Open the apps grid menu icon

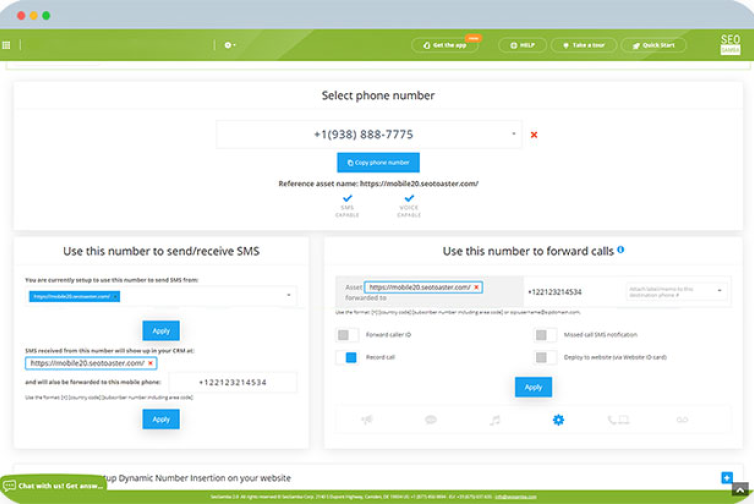click(6, 45)
